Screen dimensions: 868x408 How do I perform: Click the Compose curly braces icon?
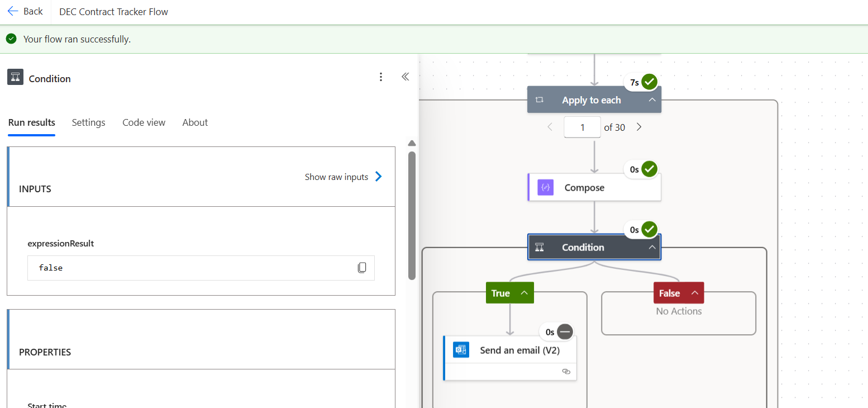pyautogui.click(x=546, y=188)
